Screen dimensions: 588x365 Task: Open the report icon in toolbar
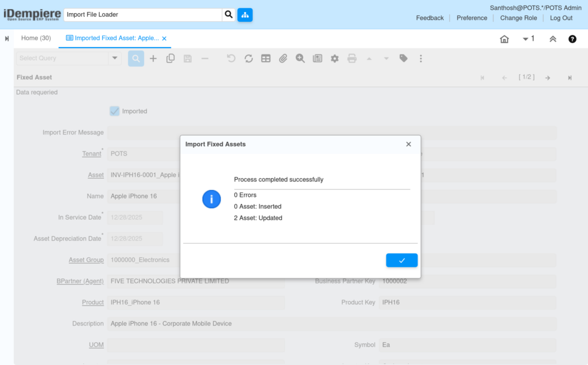tap(318, 59)
